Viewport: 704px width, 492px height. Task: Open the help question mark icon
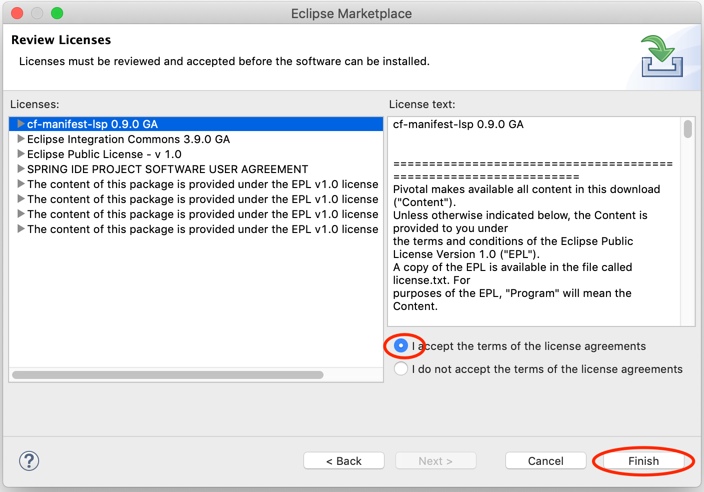29,461
